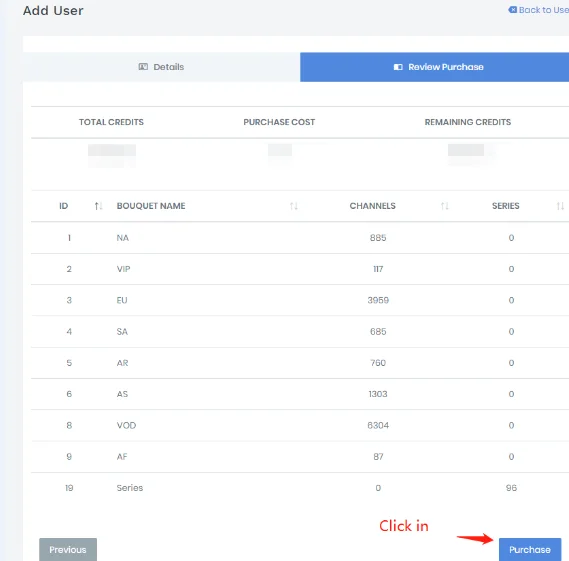Select the AF bouquet name
This screenshot has height=561, width=569.
pyautogui.click(x=122, y=456)
